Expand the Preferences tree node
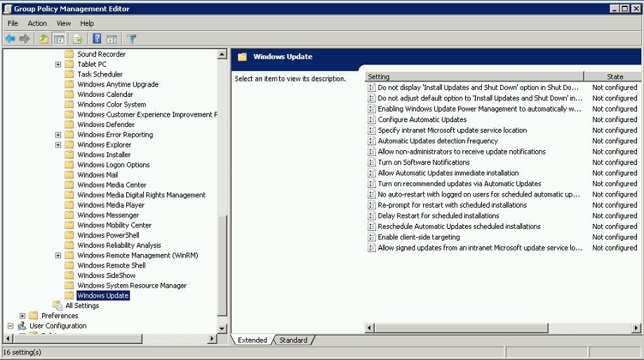The width and height of the screenshot is (644, 360). [22, 316]
